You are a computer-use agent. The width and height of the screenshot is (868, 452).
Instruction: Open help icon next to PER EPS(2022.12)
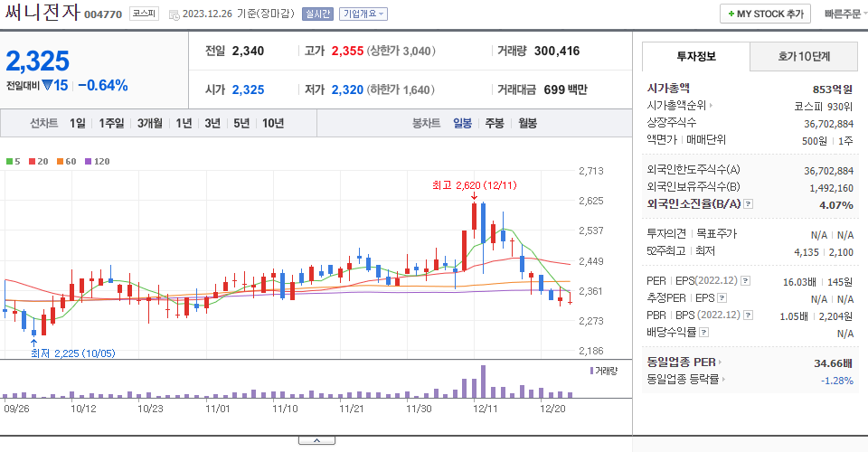click(x=746, y=281)
